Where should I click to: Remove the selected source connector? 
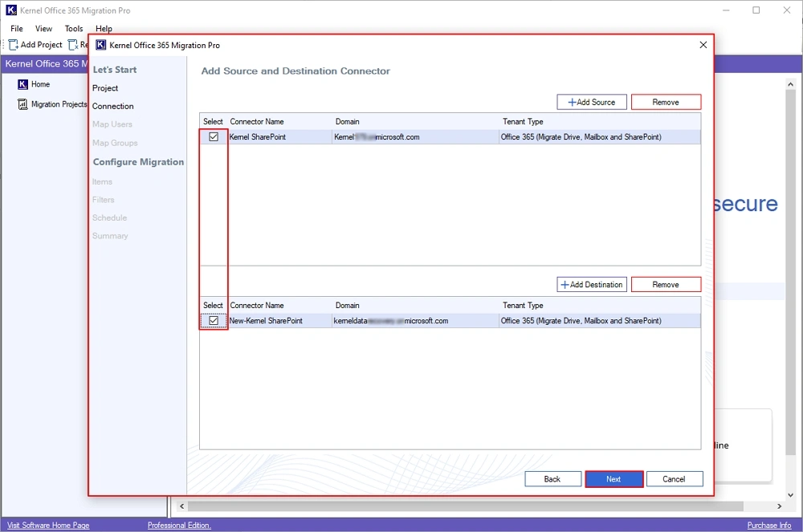pyautogui.click(x=666, y=102)
